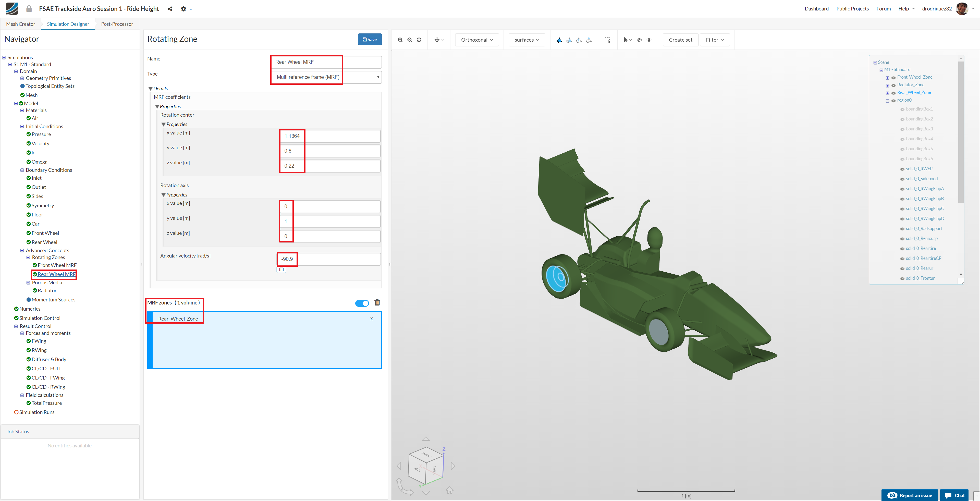Click the hide selection crossed-eye icon
980x501 pixels.
(x=639, y=40)
